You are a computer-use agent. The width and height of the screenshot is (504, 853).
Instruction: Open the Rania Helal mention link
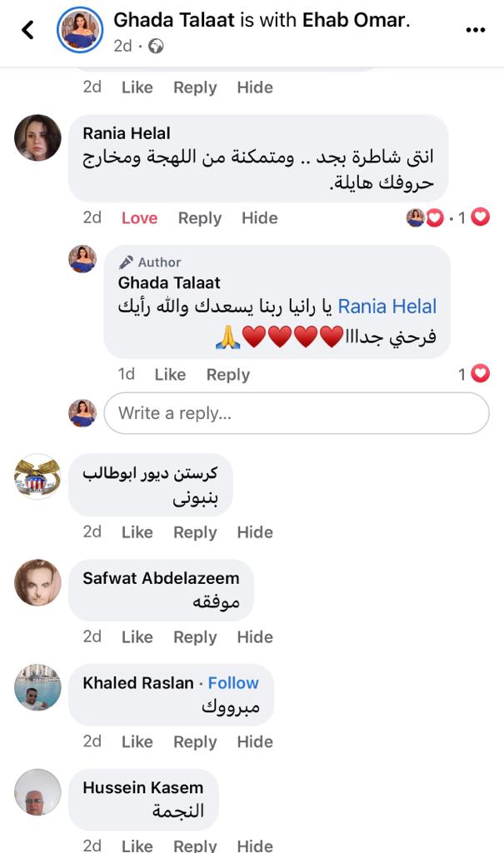[387, 307]
